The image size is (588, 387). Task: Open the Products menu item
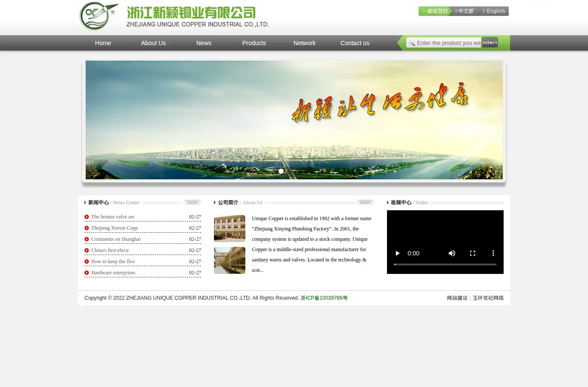[254, 43]
